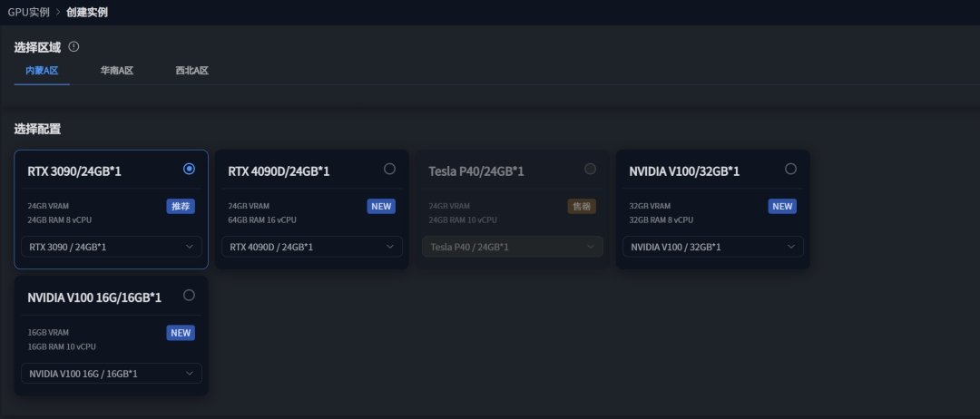
Task: Click the NEW badge on V100 16G card
Action: tap(181, 333)
